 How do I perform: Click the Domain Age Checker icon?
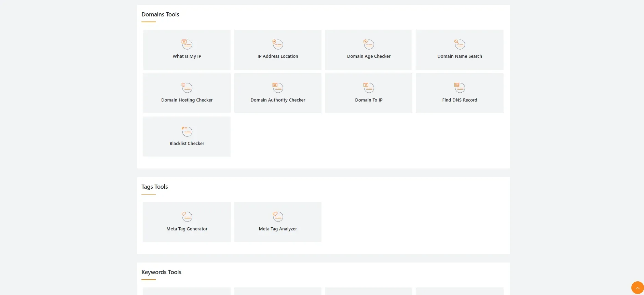[369, 44]
